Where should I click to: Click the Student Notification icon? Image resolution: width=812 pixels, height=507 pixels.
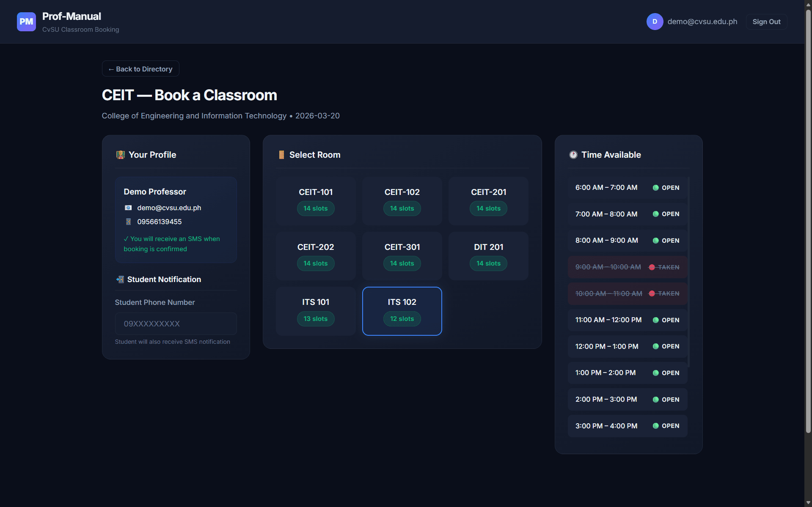click(x=120, y=280)
